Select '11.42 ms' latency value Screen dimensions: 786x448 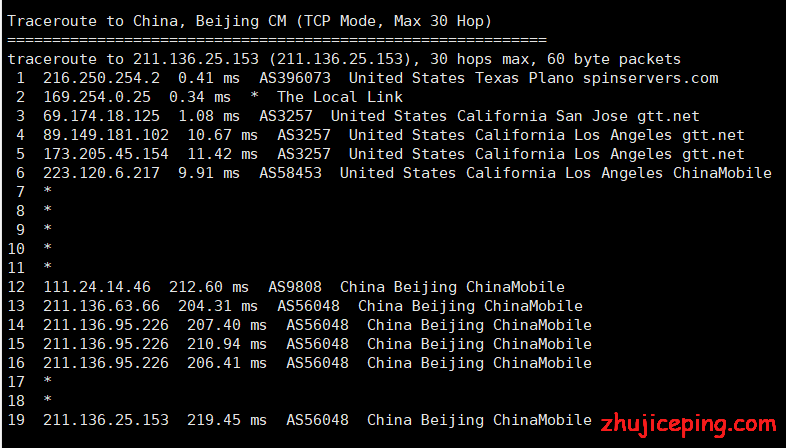[223, 154]
